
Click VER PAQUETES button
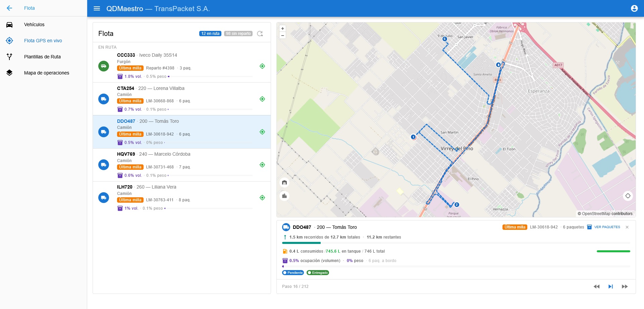click(x=603, y=227)
